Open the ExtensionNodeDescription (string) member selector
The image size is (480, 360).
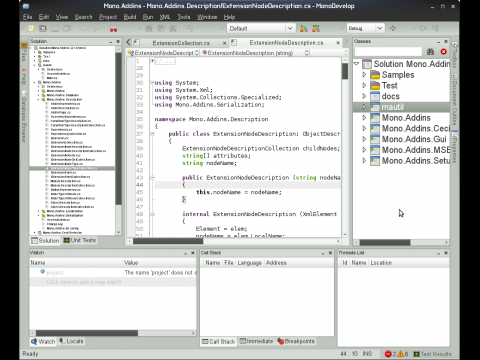[255, 53]
